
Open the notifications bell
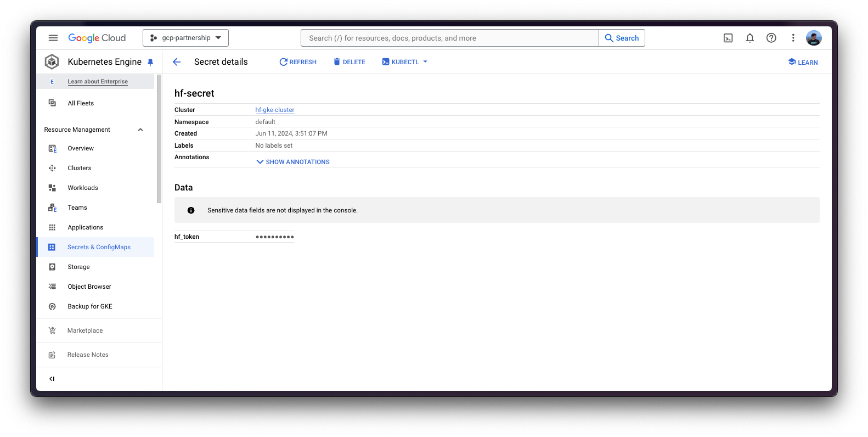click(749, 38)
